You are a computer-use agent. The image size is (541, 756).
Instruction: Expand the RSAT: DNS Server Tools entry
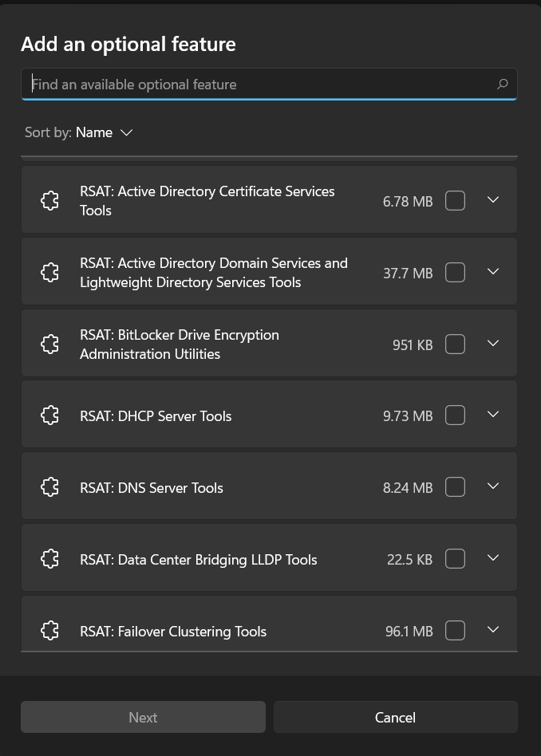click(x=493, y=486)
